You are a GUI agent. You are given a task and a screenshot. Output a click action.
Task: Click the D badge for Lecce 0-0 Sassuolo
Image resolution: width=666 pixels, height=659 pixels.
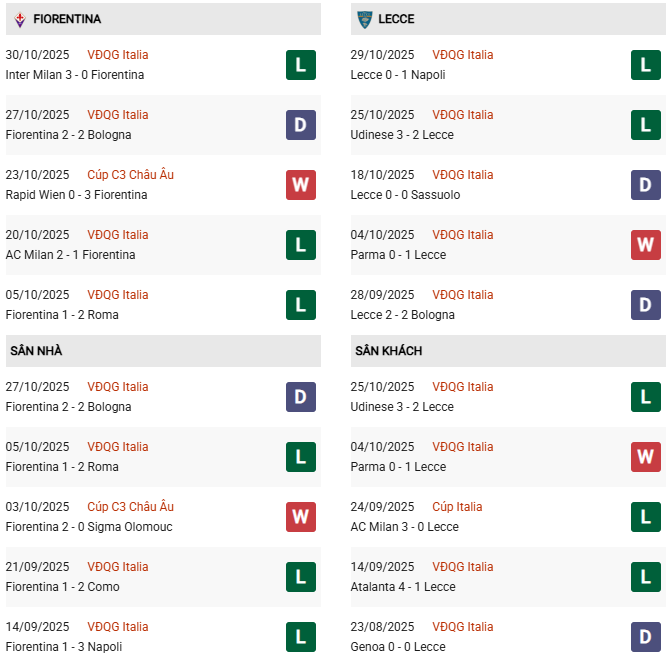(645, 185)
